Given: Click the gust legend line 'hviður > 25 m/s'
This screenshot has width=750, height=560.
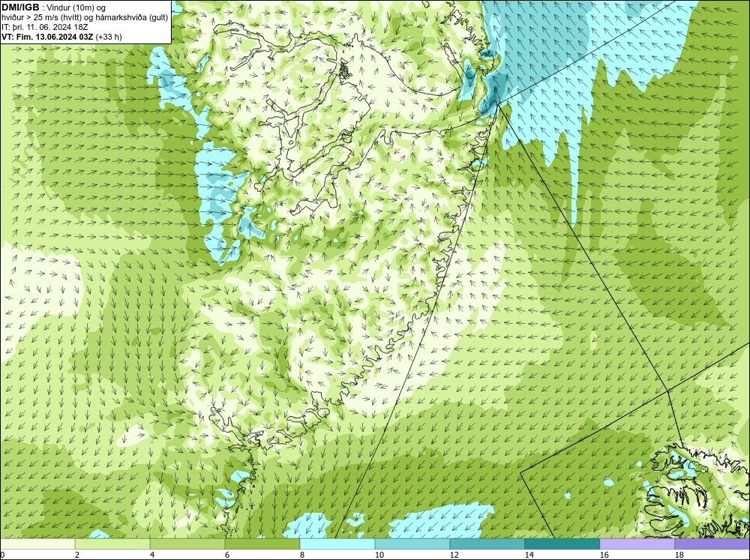Looking at the screenshot, I should click(31, 17).
